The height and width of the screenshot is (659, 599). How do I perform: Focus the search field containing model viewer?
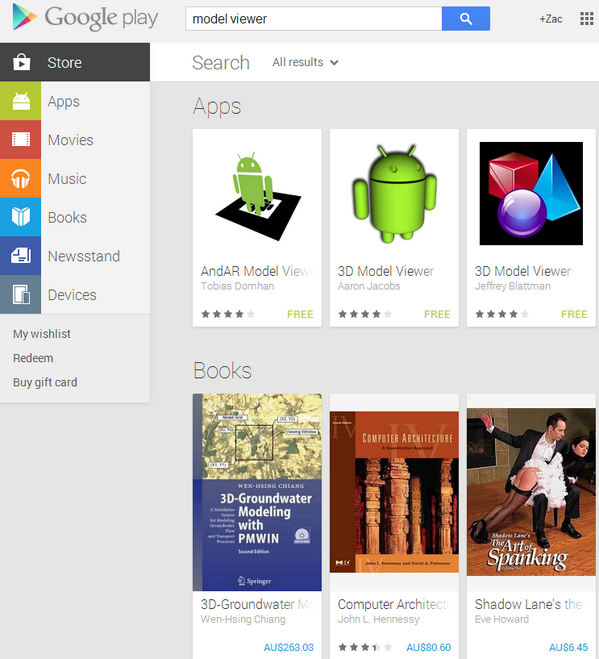pyautogui.click(x=314, y=18)
